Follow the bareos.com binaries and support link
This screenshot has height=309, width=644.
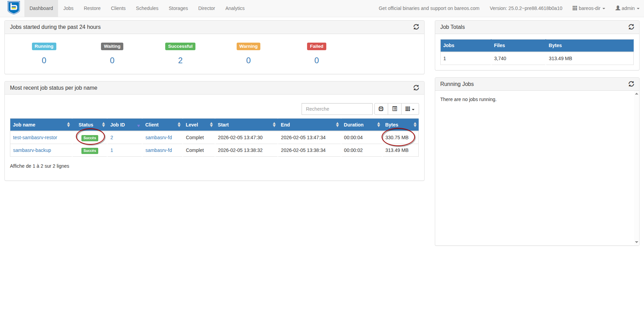429,8
